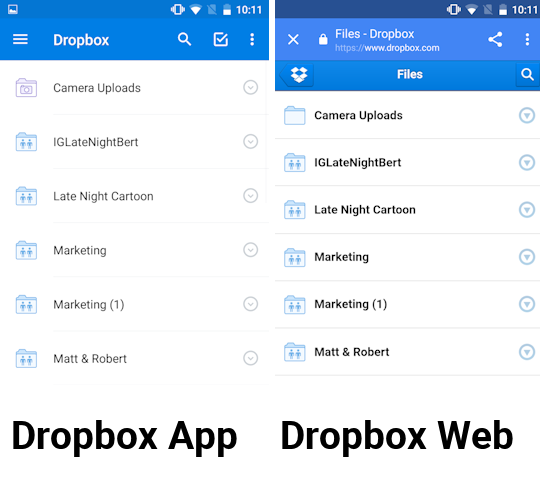Screen dimensions: 540x480
Task: Tap Marketing folder icon in the app
Action: (26, 250)
